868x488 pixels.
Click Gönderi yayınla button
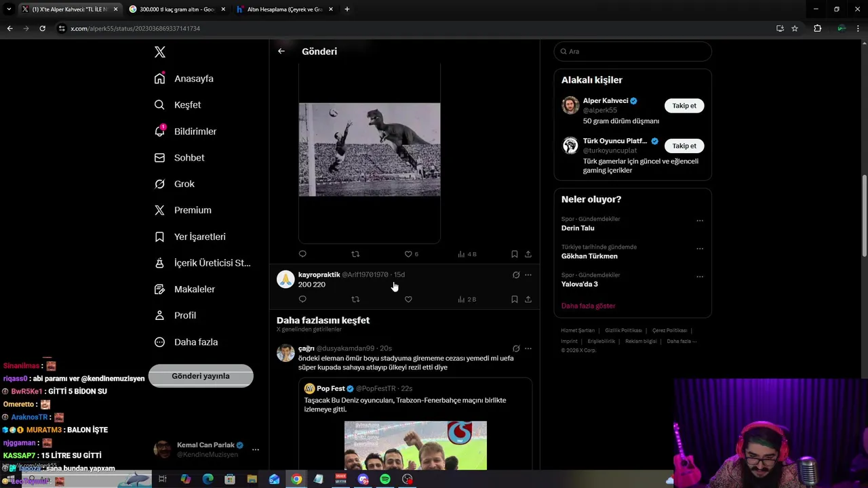tap(201, 376)
